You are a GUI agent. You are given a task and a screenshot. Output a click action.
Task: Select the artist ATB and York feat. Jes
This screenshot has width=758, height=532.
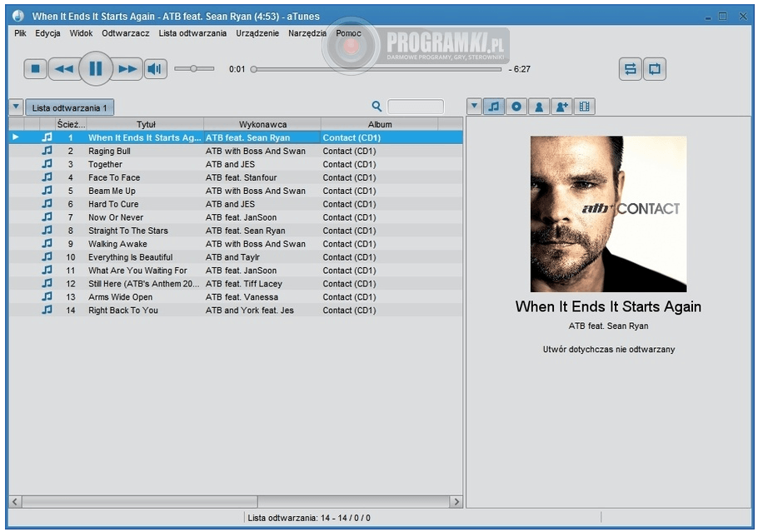point(249,311)
